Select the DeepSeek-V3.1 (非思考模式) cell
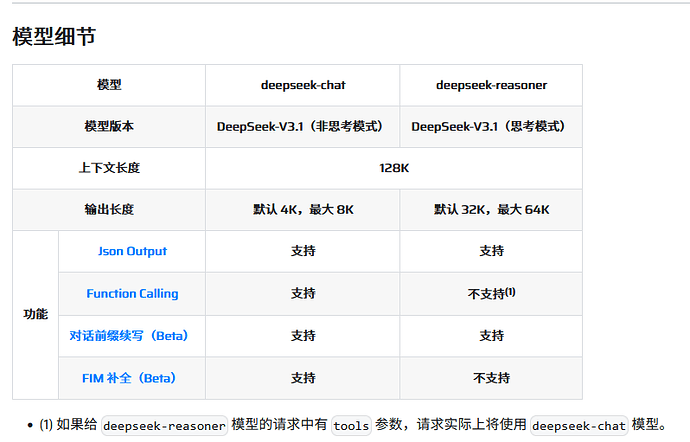690x442 pixels. [303, 126]
